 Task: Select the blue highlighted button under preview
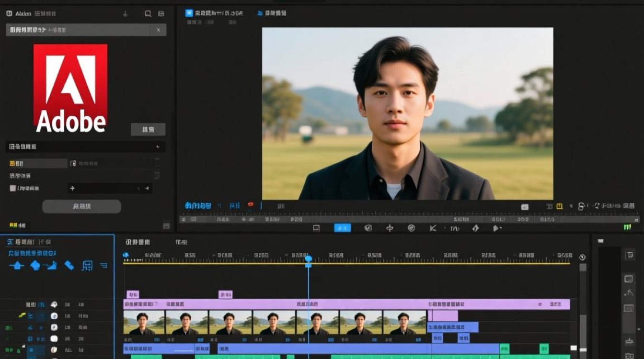[x=342, y=228]
